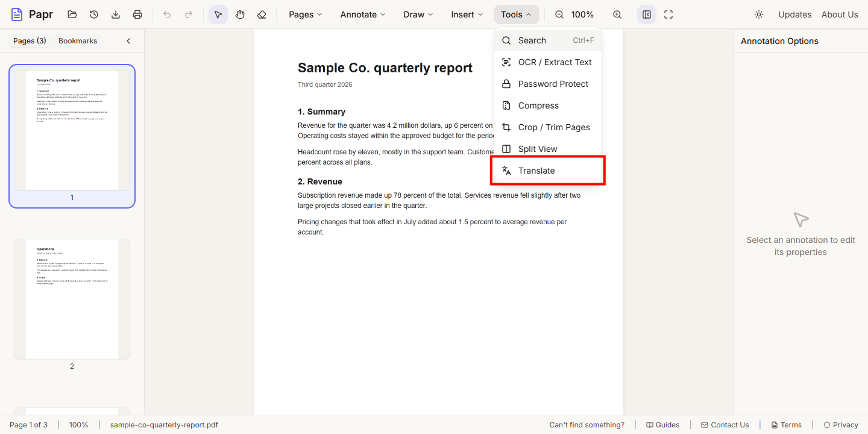
Task: Collapse the pages sidebar chevron
Action: click(128, 41)
